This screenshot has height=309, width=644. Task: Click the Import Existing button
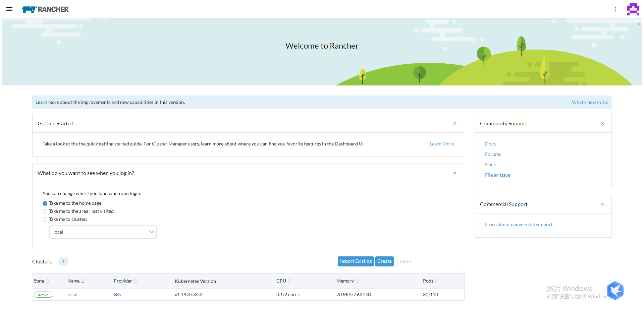coord(356,261)
